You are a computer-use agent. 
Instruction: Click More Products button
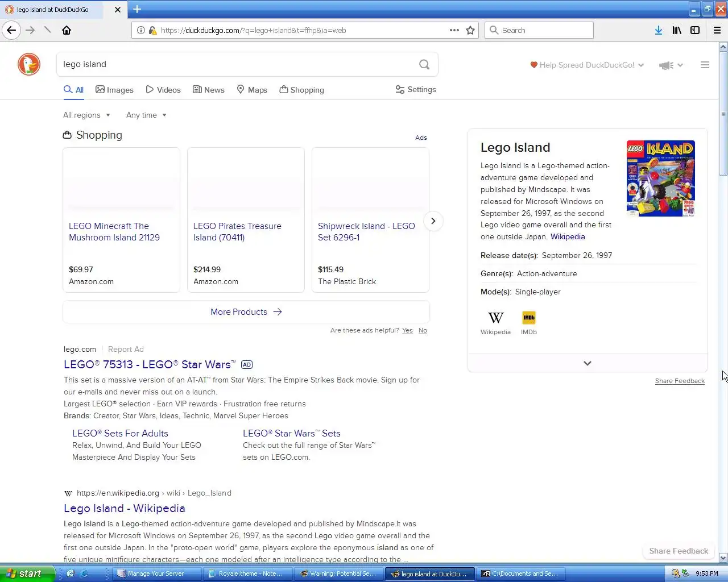point(246,312)
